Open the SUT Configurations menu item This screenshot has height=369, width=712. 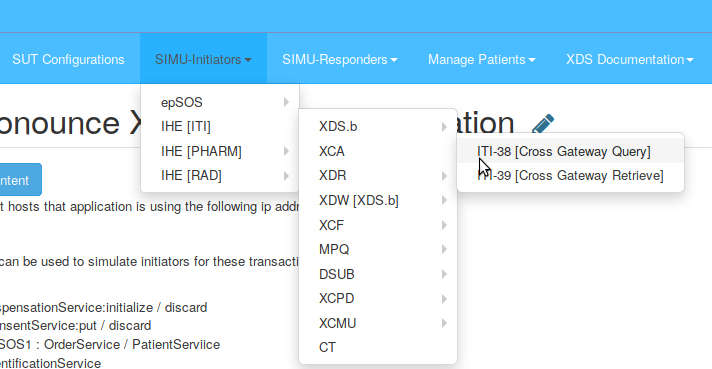click(68, 59)
